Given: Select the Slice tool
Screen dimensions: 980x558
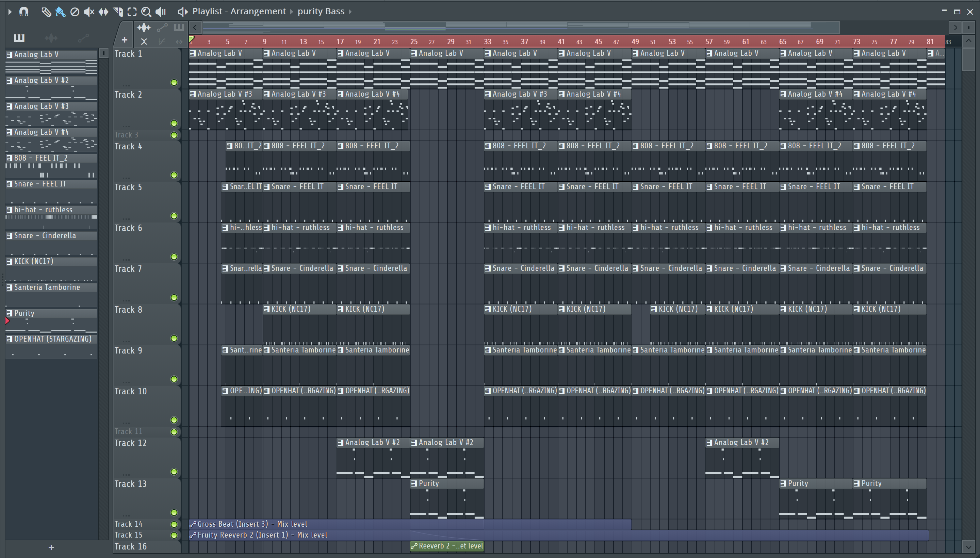Looking at the screenshot, I should (x=118, y=12).
